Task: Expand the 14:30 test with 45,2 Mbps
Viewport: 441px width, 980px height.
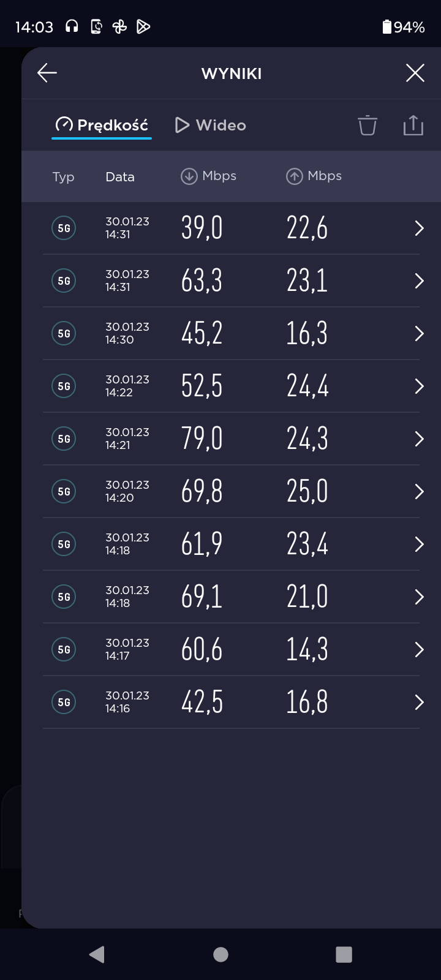Action: coord(419,334)
